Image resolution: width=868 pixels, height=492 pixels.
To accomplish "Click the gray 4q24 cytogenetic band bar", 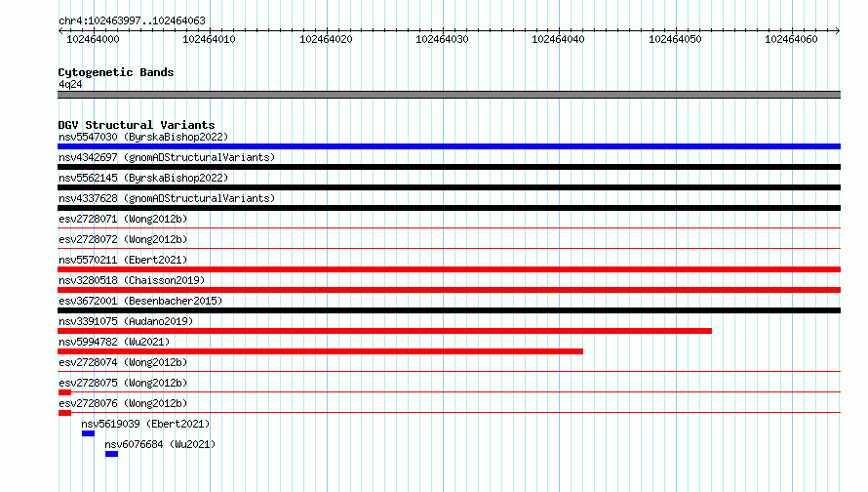I will 449,95.
